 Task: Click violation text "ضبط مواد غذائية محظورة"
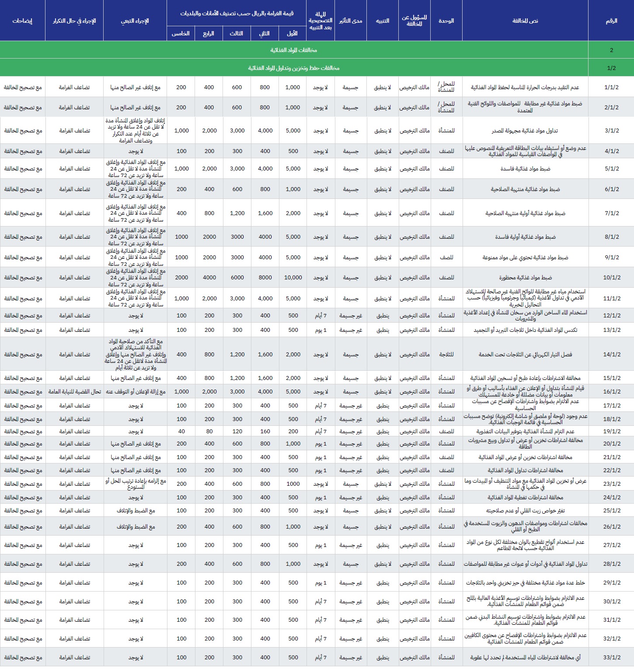tap(525, 277)
